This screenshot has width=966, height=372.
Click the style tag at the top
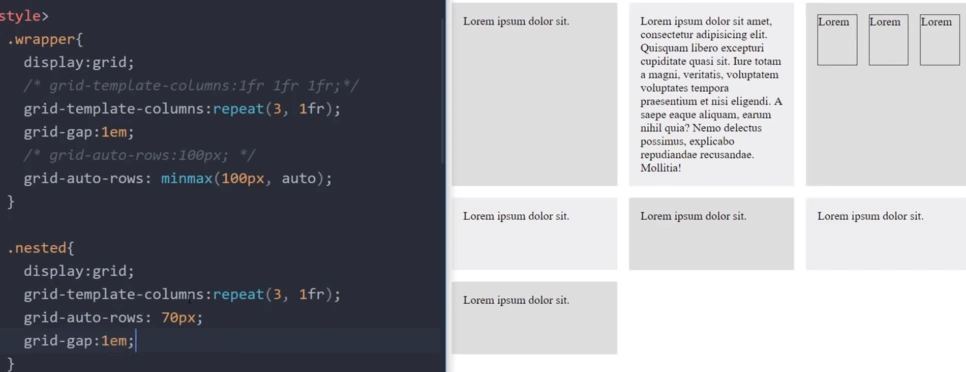point(24,16)
